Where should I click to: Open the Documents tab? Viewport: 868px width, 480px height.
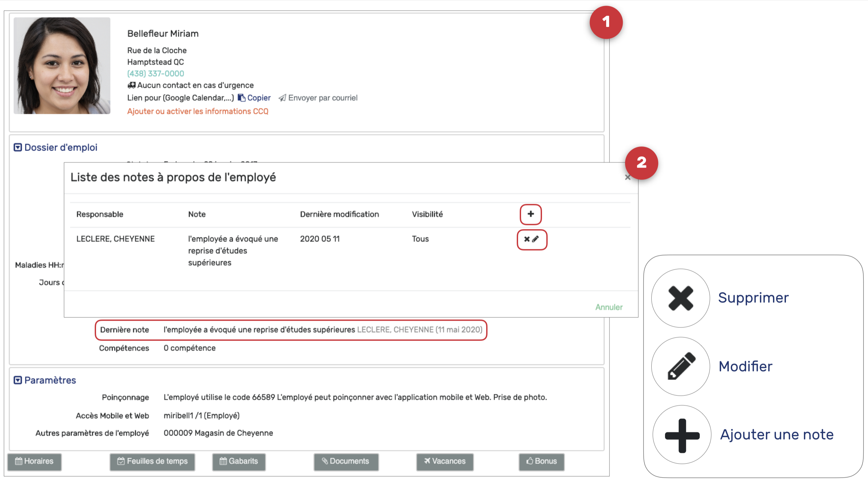click(346, 461)
